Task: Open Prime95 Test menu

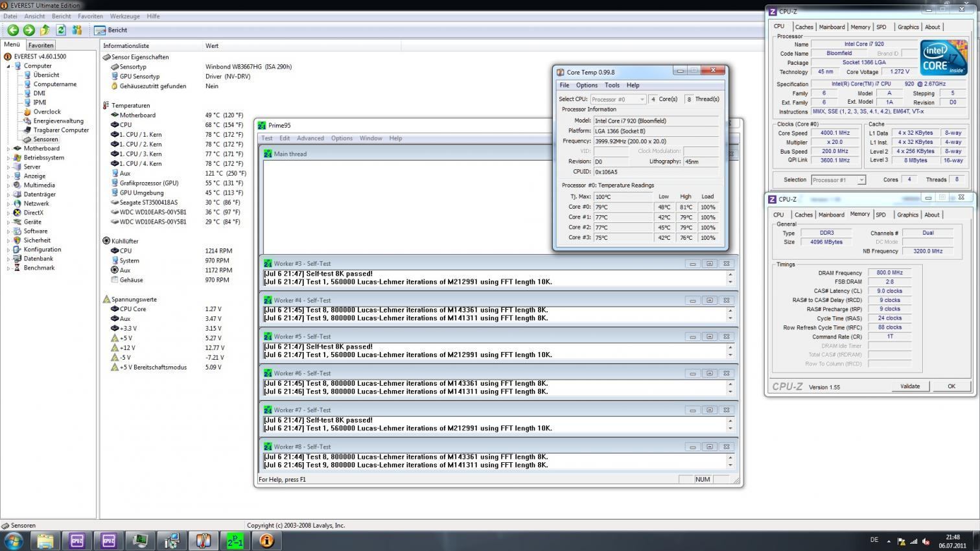Action: pyautogui.click(x=267, y=138)
